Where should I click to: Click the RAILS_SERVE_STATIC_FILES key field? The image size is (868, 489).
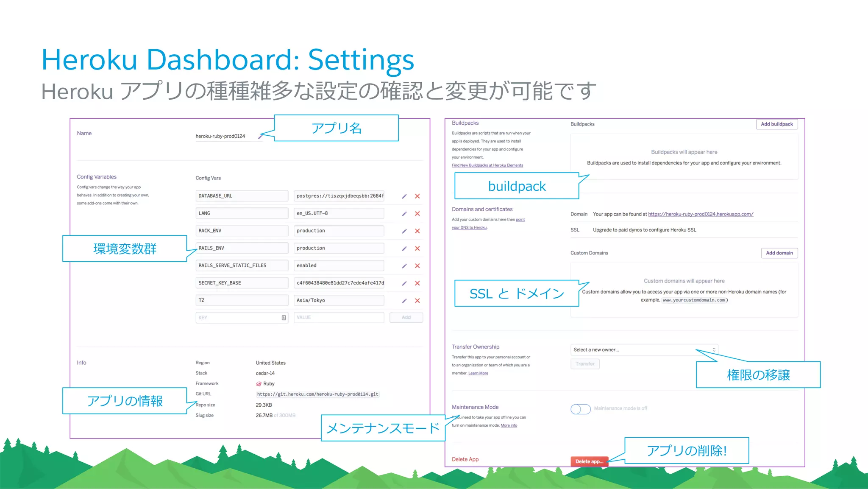pyautogui.click(x=242, y=265)
